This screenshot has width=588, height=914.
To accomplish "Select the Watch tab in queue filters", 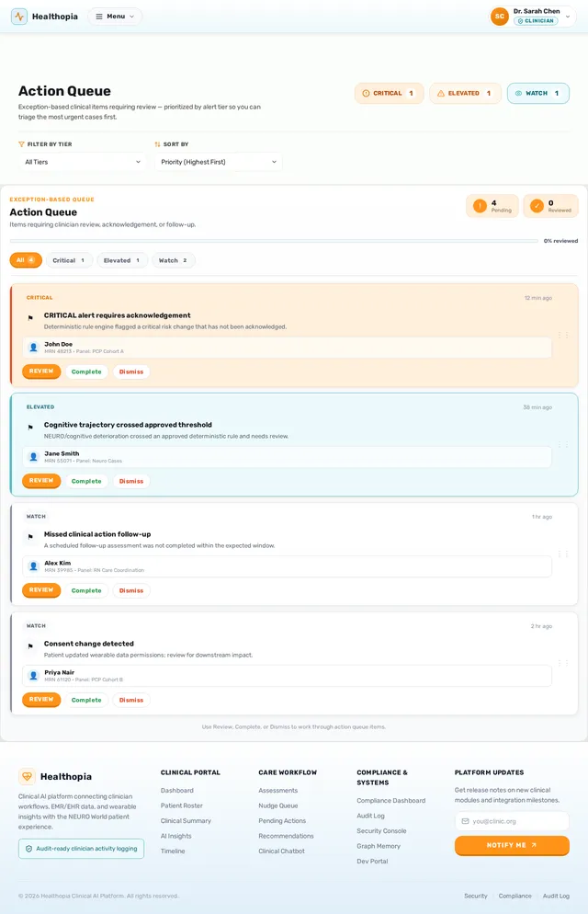I will pyautogui.click(x=173, y=260).
